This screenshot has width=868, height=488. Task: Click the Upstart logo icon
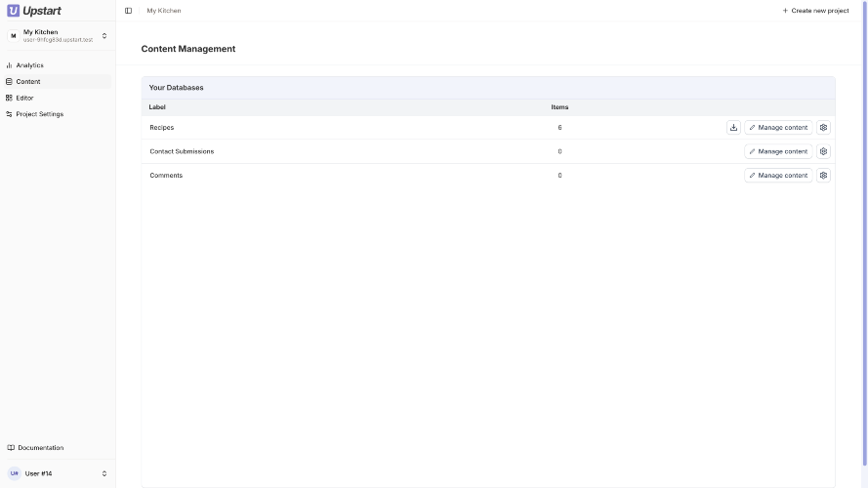(x=13, y=11)
